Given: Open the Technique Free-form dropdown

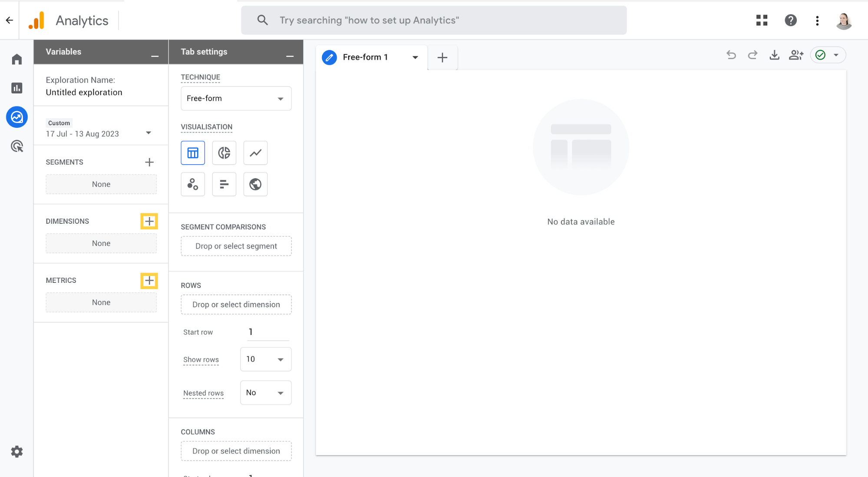Looking at the screenshot, I should pyautogui.click(x=236, y=99).
